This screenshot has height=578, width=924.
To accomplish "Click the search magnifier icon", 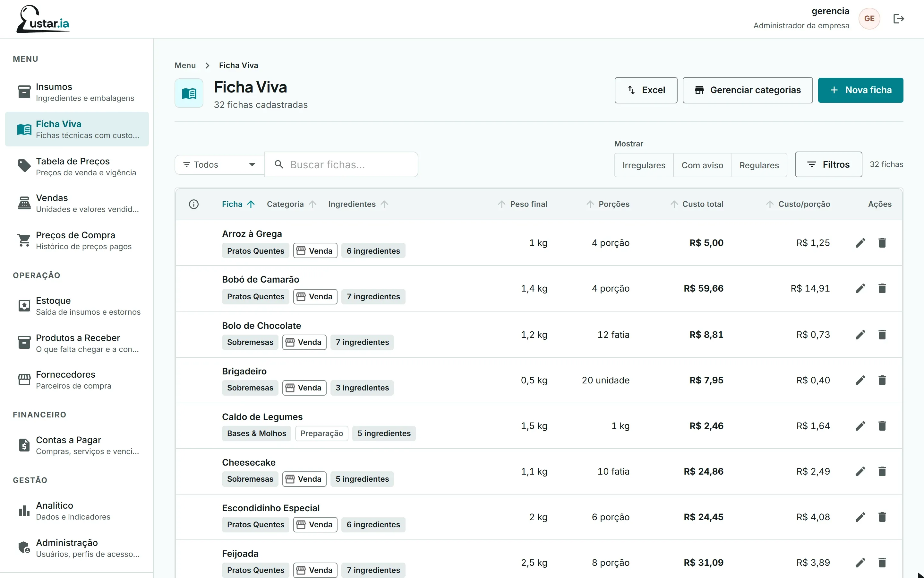I will (279, 164).
